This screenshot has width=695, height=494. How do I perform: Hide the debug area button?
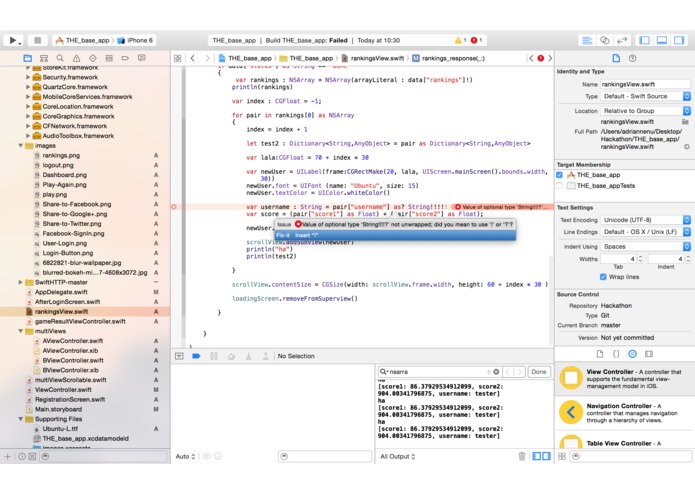click(x=179, y=356)
